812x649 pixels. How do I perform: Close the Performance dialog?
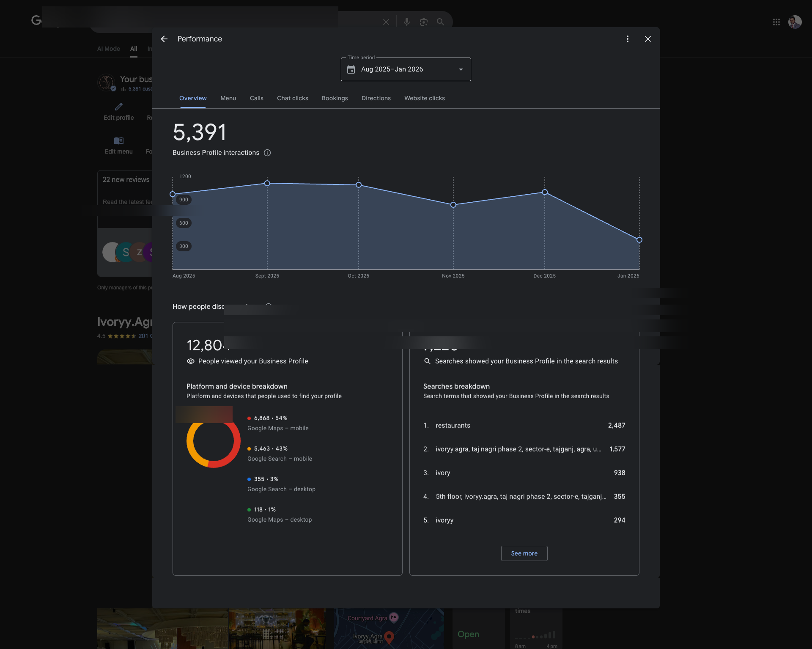point(648,39)
